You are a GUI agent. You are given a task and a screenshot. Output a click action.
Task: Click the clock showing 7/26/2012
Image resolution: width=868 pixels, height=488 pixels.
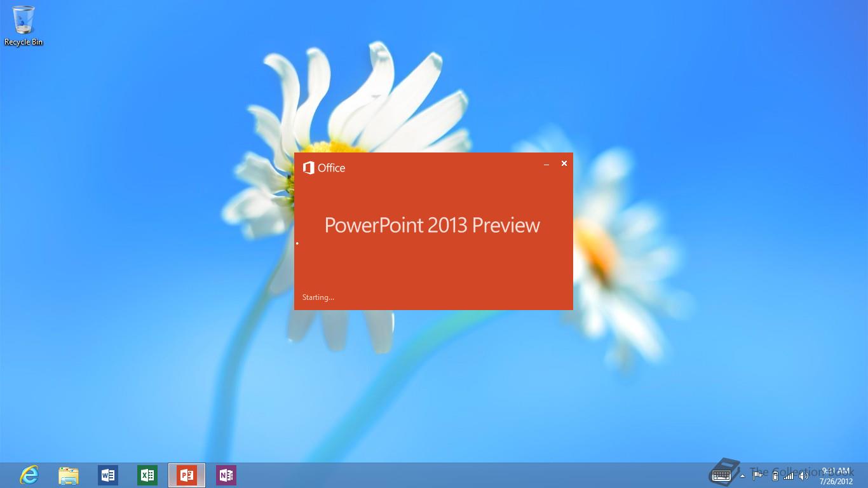point(836,475)
